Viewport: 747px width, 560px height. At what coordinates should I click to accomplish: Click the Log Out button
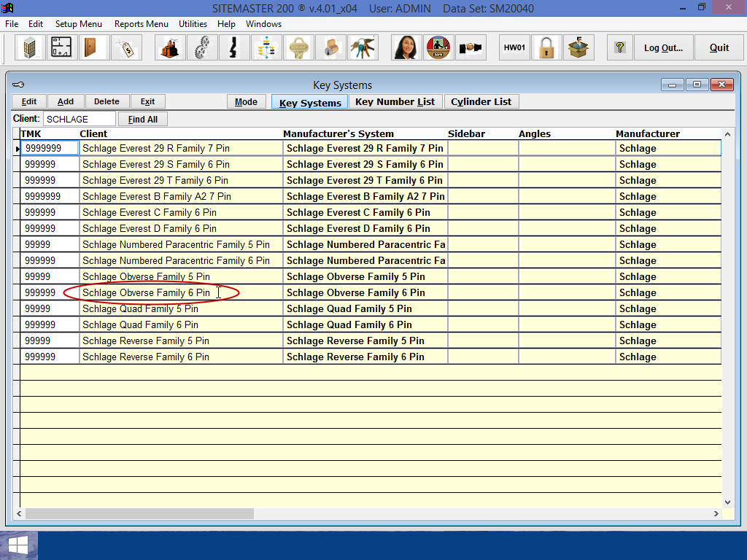[x=663, y=47]
